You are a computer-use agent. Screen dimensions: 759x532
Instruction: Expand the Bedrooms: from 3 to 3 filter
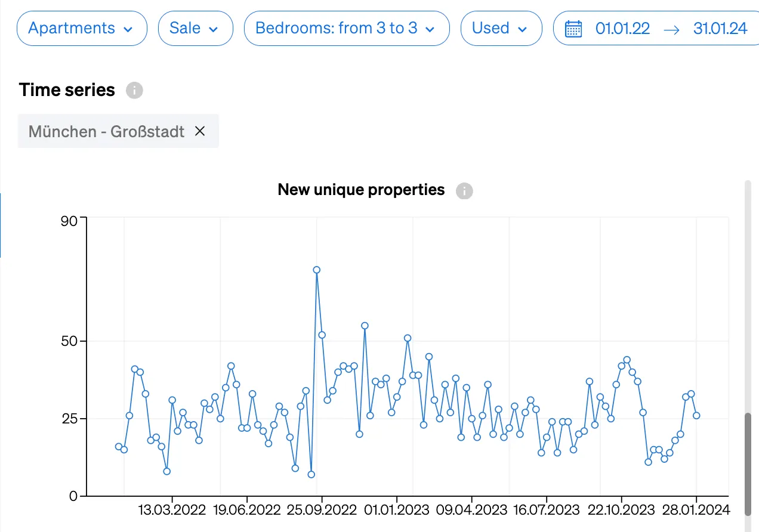click(346, 28)
